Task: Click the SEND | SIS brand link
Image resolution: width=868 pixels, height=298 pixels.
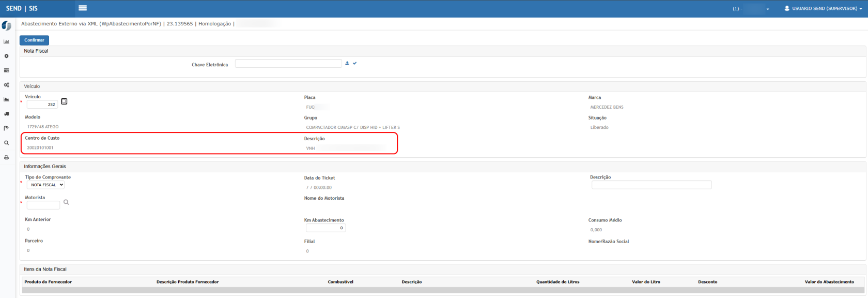Action: tap(22, 8)
